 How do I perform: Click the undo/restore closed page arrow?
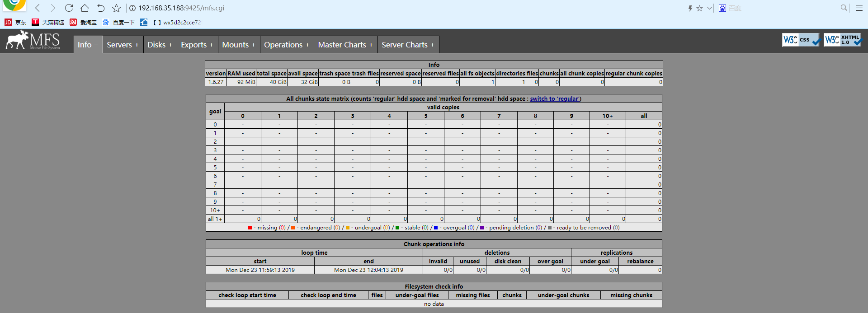[x=100, y=8]
